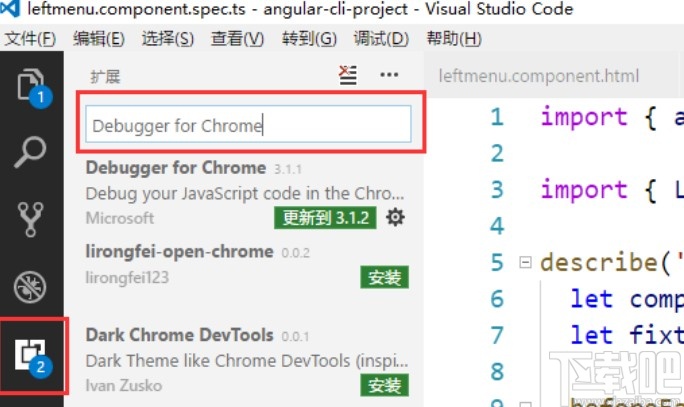Open the 调试(D) menu
The height and width of the screenshot is (407, 684).
click(x=381, y=39)
